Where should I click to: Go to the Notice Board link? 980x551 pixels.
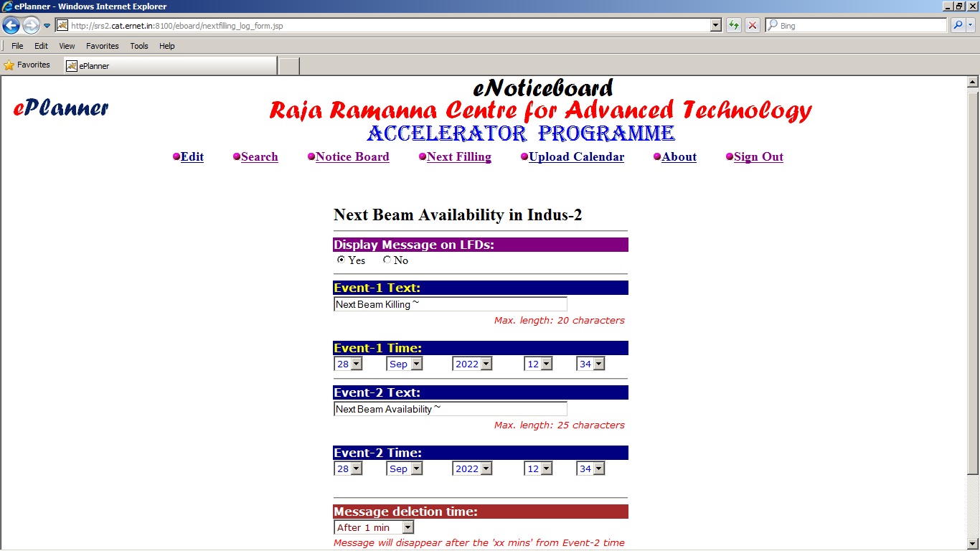click(x=352, y=157)
